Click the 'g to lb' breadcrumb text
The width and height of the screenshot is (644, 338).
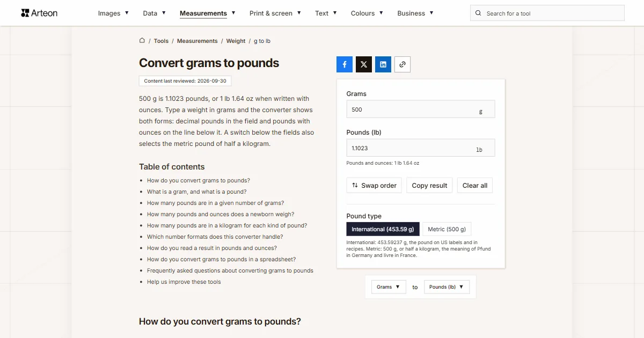262,41
